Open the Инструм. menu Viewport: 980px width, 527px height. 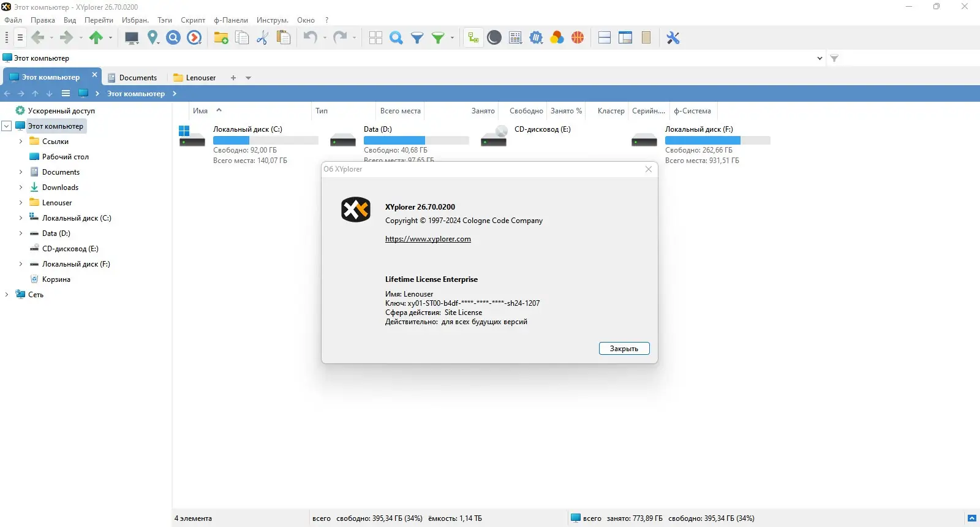click(x=273, y=20)
